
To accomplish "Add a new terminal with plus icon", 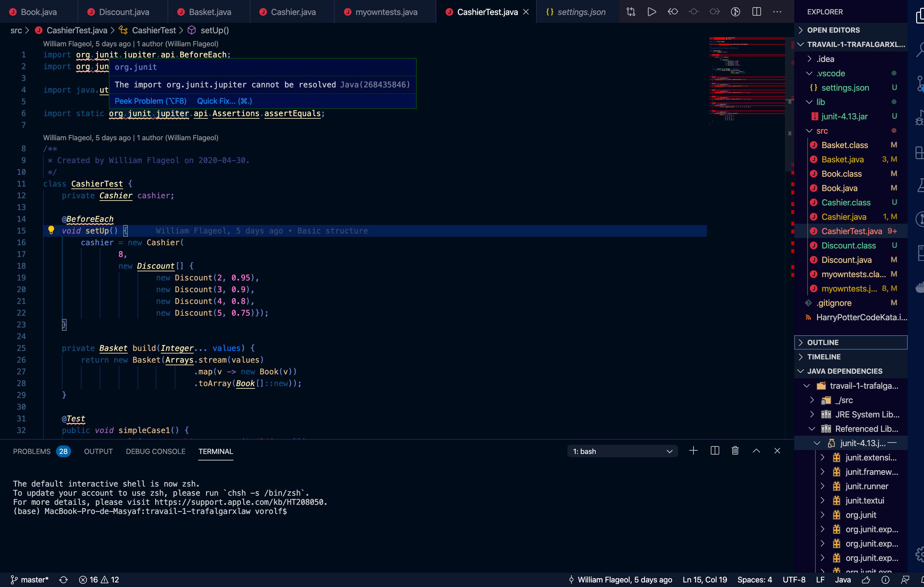I will (693, 451).
